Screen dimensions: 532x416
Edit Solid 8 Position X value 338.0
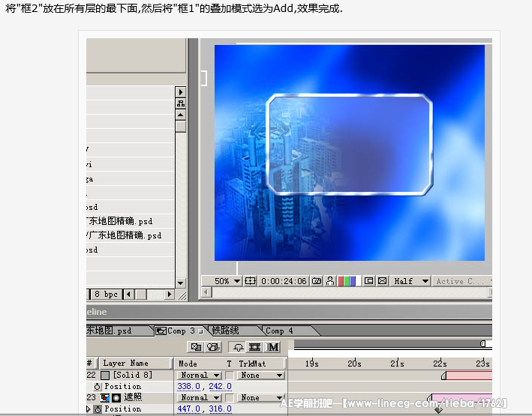pyautogui.click(x=188, y=387)
